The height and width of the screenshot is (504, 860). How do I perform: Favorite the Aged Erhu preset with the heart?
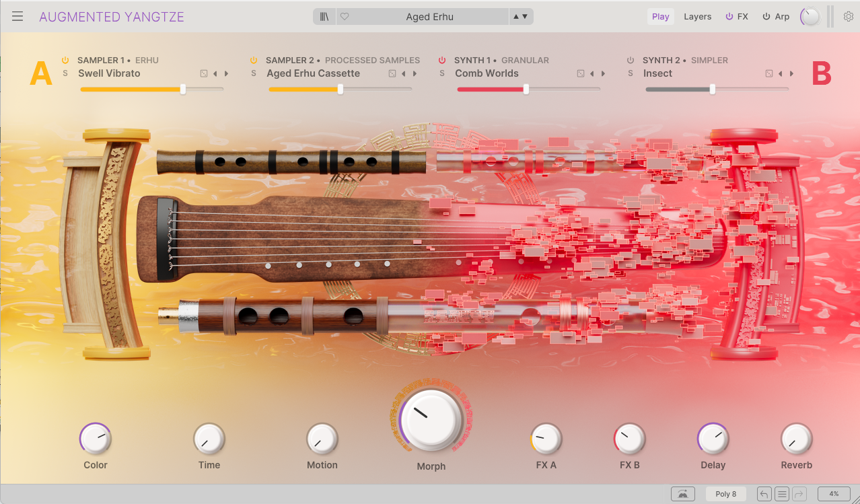coord(345,17)
